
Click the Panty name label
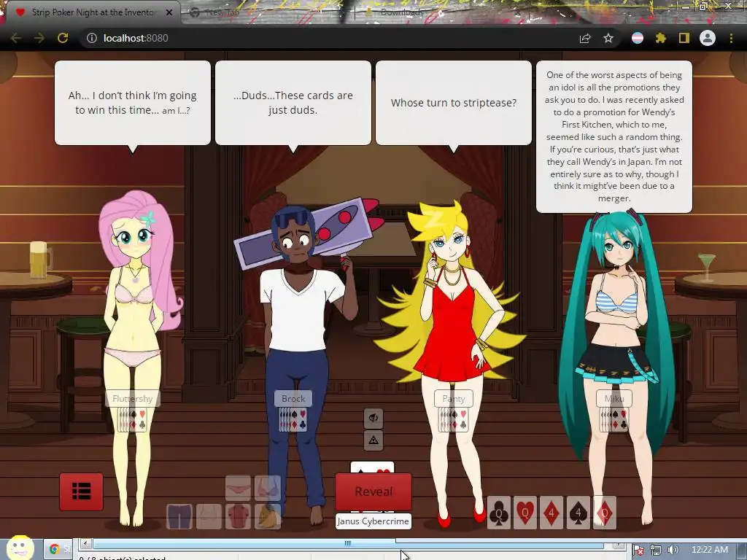click(454, 399)
